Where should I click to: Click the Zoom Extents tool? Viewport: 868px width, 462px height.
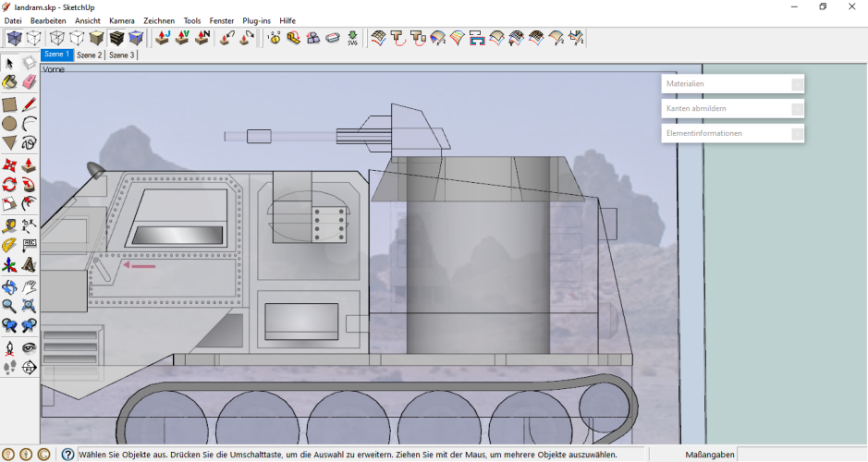29,306
